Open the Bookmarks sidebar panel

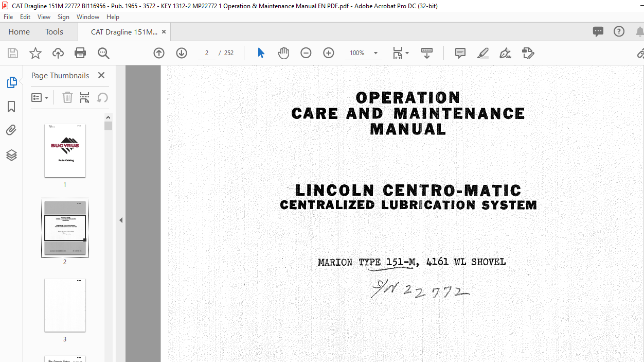click(x=11, y=107)
